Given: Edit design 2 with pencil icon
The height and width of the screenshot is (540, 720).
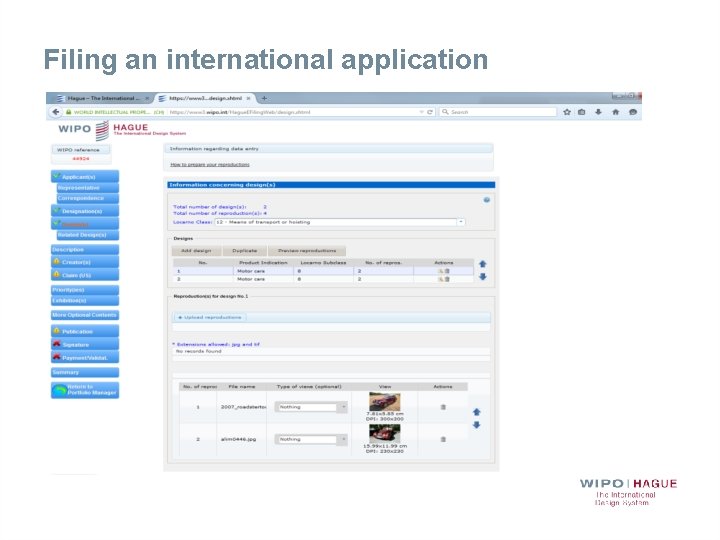Looking at the screenshot, I should pyautogui.click(x=441, y=279).
